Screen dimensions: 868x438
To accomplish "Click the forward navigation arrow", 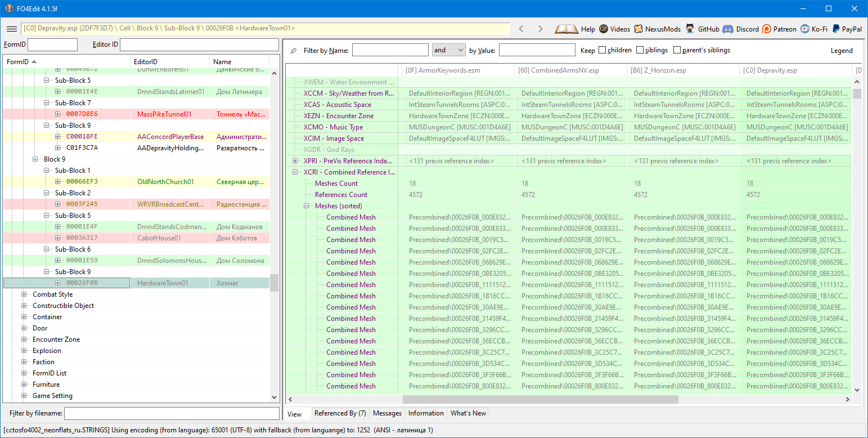I will pyautogui.click(x=540, y=29).
